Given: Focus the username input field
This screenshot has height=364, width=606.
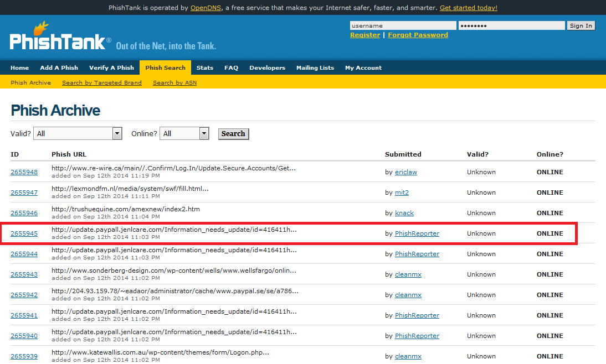Looking at the screenshot, I should [403, 25].
